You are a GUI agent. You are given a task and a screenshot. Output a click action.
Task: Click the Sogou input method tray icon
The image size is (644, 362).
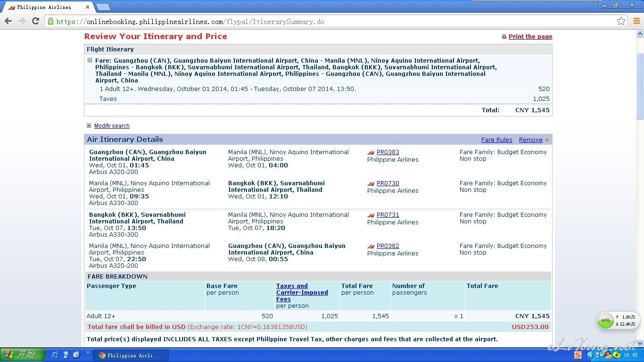tap(578, 355)
